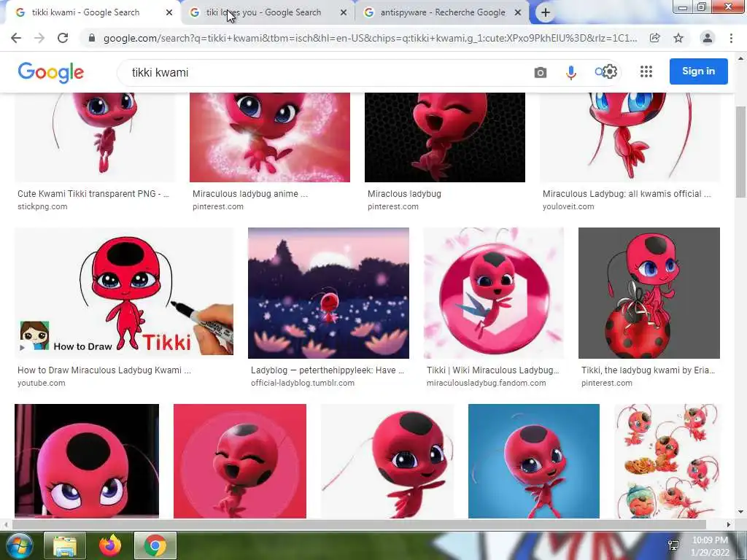Switch to the tikki kwami tab
Screen dimensions: 747x560
(86, 12)
